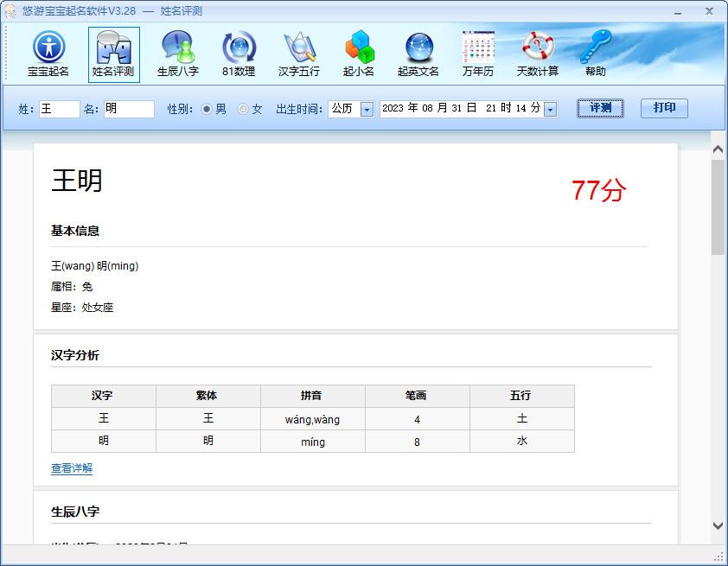Click the 评测 evaluate button
The width and height of the screenshot is (728, 566).
pyautogui.click(x=600, y=108)
